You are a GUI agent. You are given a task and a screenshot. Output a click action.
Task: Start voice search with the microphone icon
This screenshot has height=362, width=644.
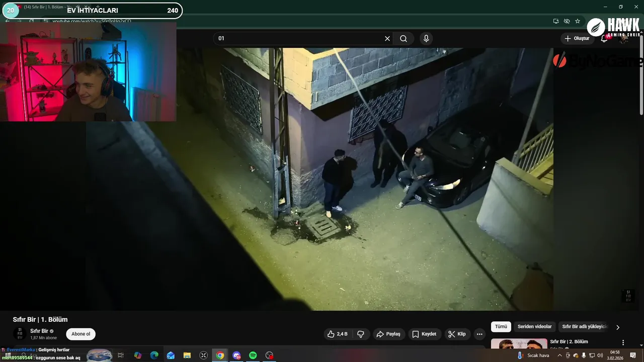pos(426,39)
